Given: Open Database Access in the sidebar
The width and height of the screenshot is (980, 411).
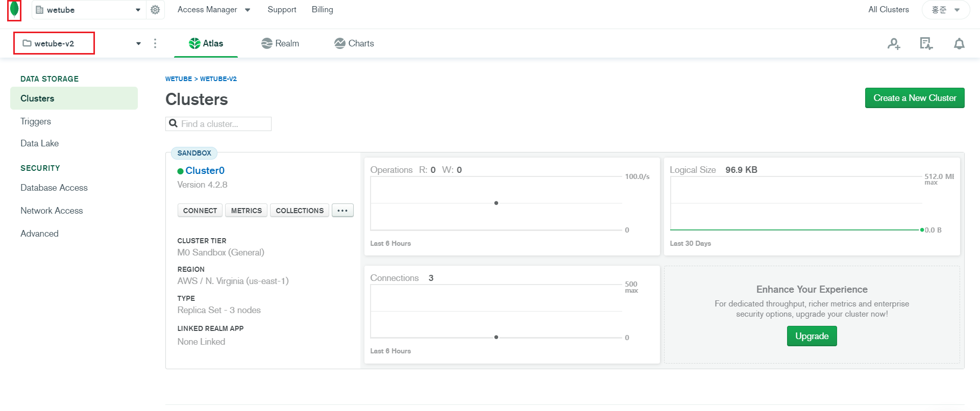Looking at the screenshot, I should [x=54, y=188].
